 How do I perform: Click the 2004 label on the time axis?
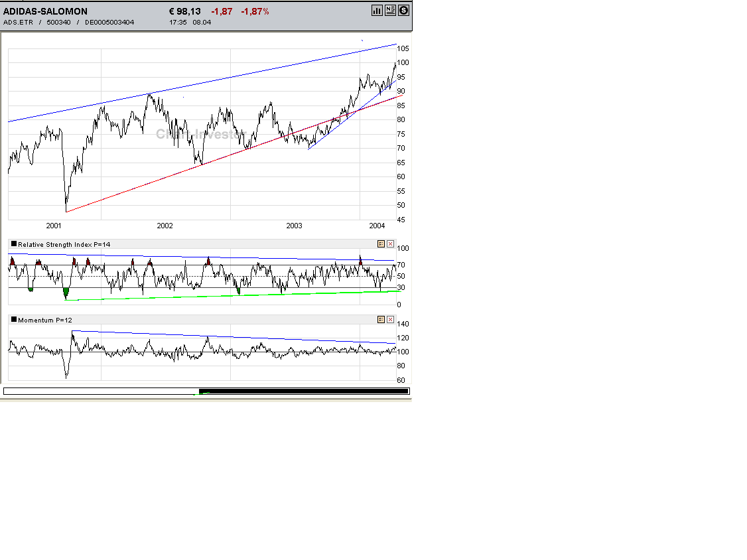click(x=377, y=226)
